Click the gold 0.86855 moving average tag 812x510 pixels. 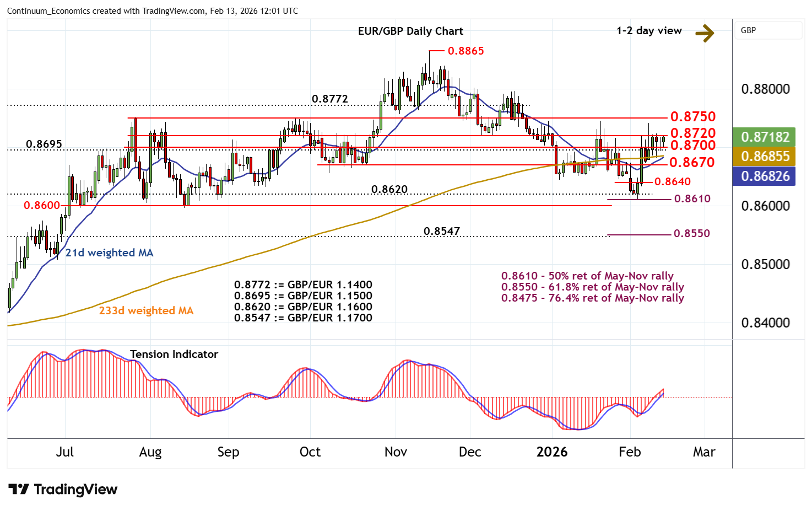(x=764, y=157)
